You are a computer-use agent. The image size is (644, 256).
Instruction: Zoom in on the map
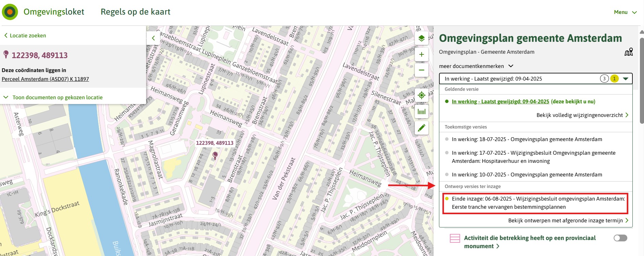421,54
